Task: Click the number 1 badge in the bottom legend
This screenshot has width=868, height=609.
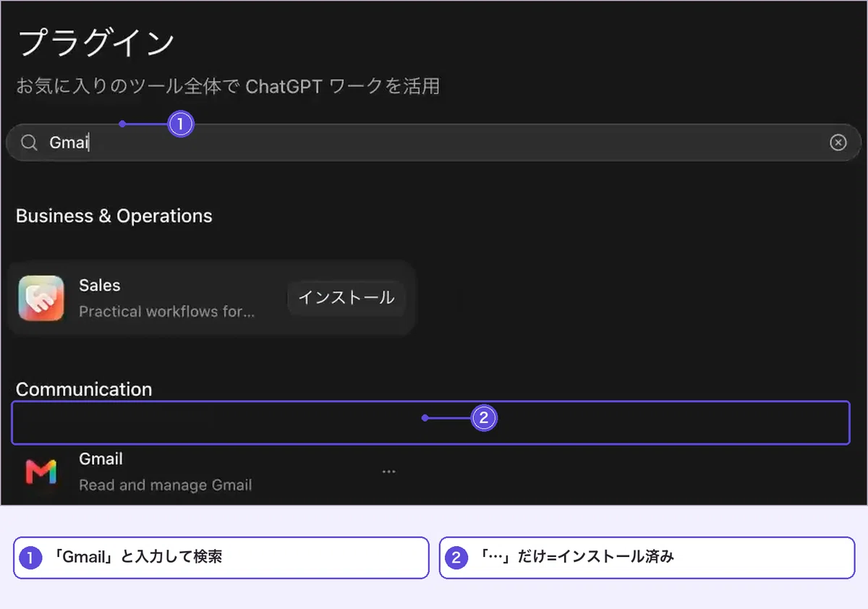Action: tap(30, 558)
